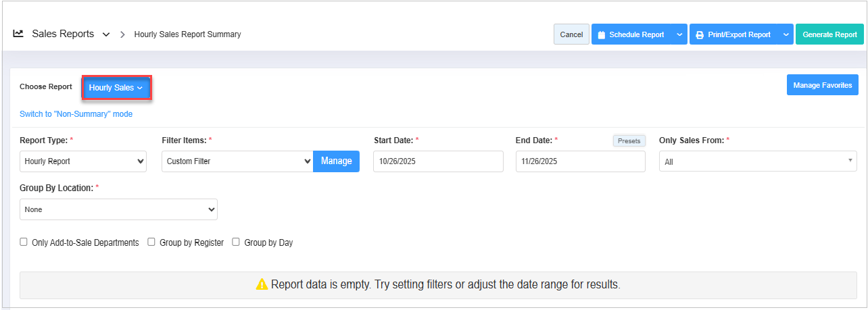The width and height of the screenshot is (868, 310).
Task: Click Switch to Non-Summary mode link
Action: (x=76, y=114)
